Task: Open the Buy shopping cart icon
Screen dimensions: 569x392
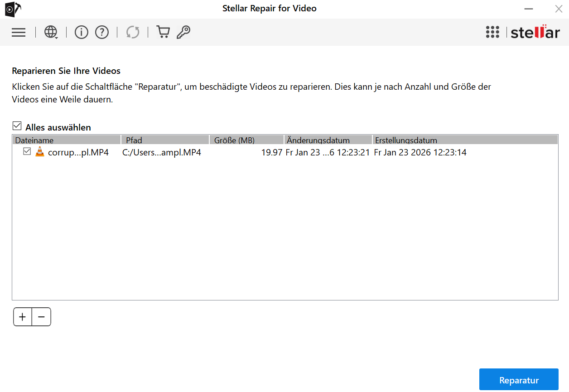Action: pyautogui.click(x=163, y=32)
